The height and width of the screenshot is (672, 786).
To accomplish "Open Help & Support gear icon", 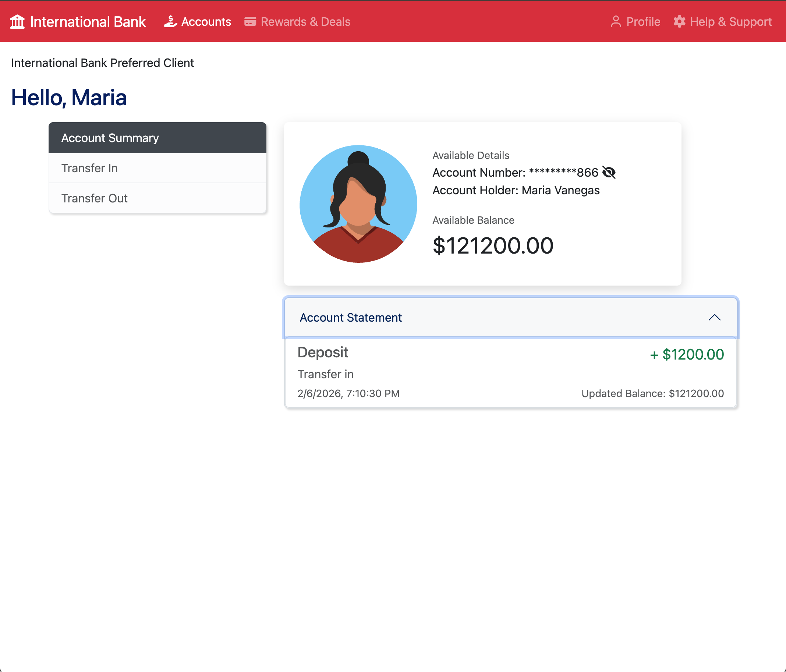I will tap(679, 22).
